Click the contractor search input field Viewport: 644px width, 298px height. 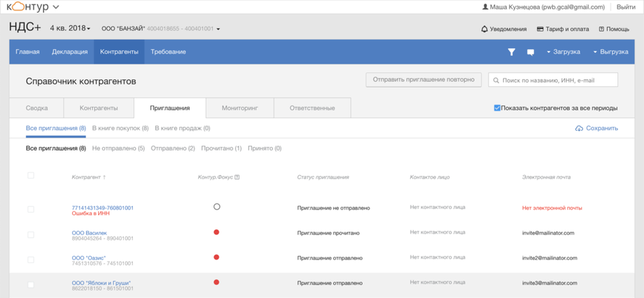[556, 80]
